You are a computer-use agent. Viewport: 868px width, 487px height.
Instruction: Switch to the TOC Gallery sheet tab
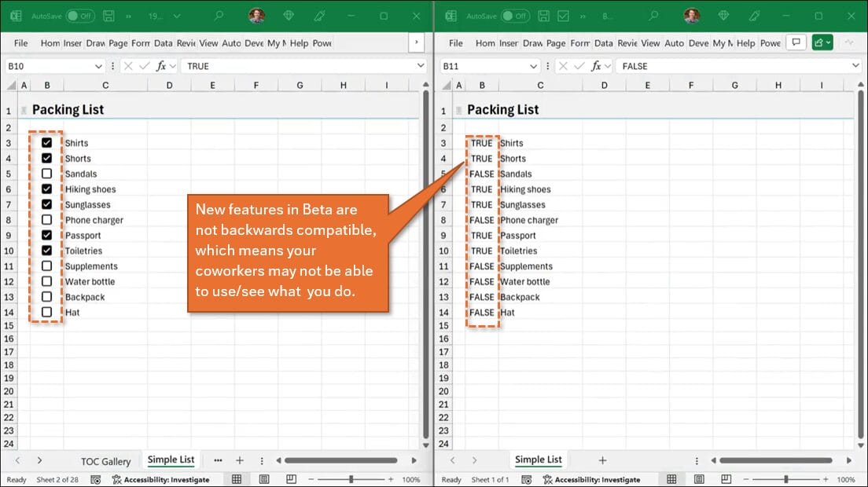pos(105,461)
